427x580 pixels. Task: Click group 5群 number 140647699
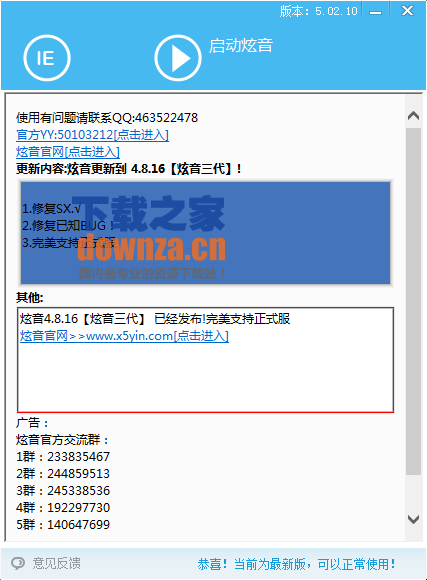(x=63, y=525)
